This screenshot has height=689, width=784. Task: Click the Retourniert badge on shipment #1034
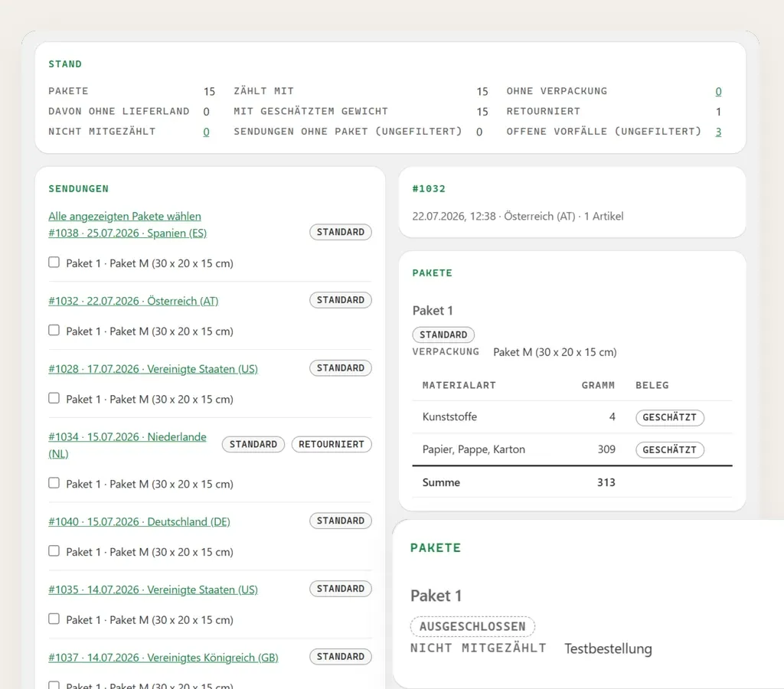click(332, 445)
